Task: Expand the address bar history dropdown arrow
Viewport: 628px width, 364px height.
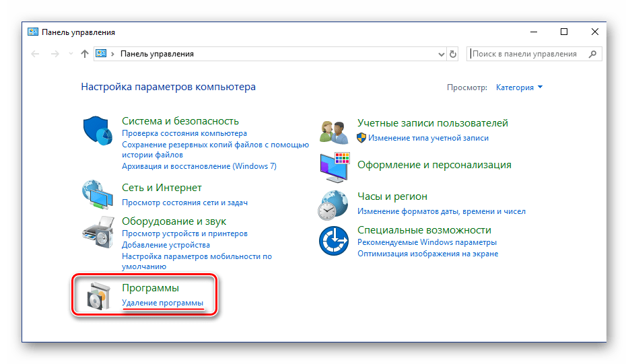Action: [x=441, y=54]
